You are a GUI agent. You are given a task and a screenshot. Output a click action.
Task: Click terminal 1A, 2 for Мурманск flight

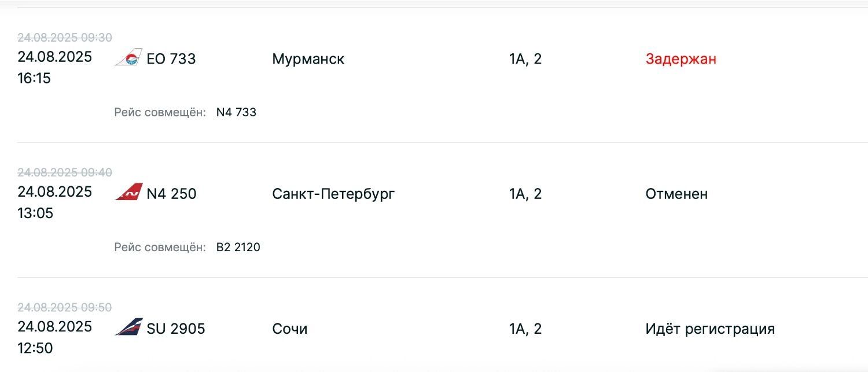coord(525,59)
